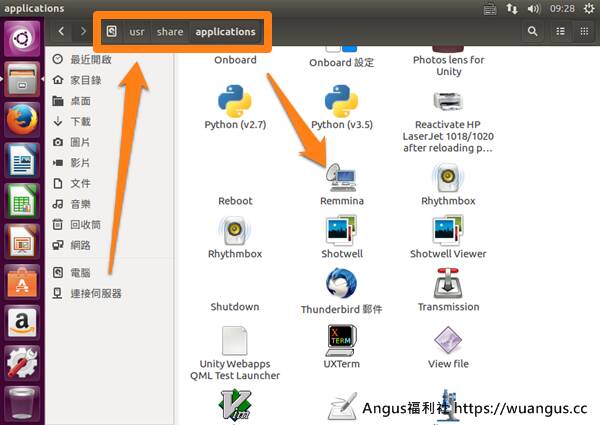Open Trash from launcher
The image size is (600, 425).
22,403
